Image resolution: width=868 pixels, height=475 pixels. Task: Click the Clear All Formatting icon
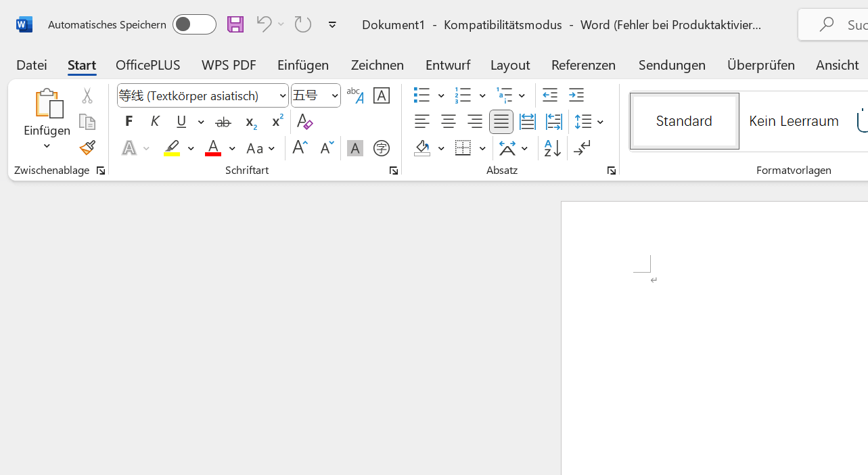click(x=304, y=122)
